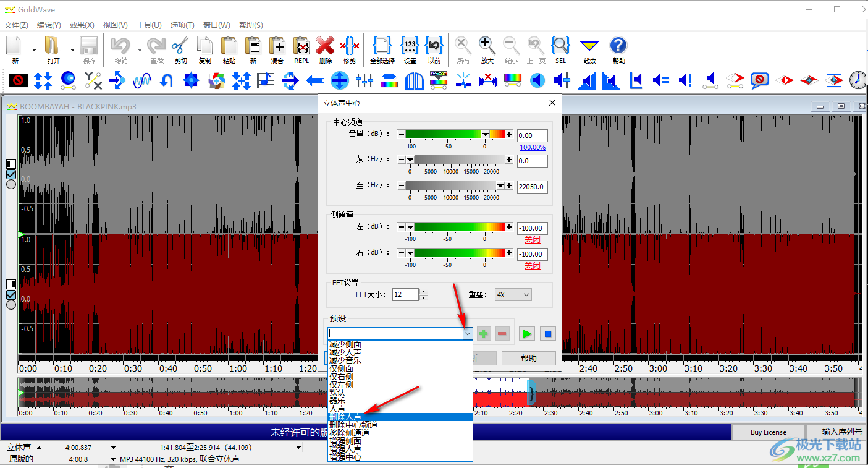
Task: Click the 100.00% link under volume
Action: pos(533,147)
